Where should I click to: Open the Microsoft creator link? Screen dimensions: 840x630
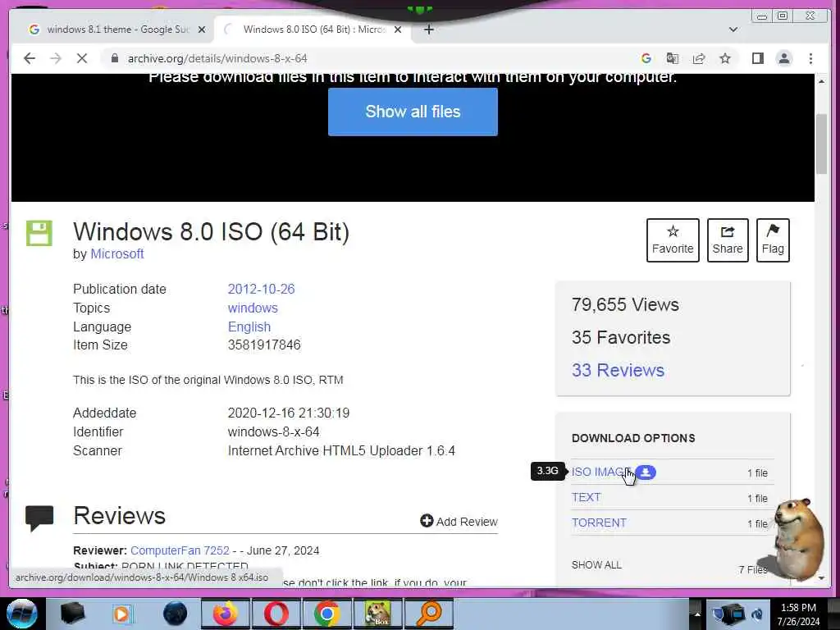click(116, 254)
